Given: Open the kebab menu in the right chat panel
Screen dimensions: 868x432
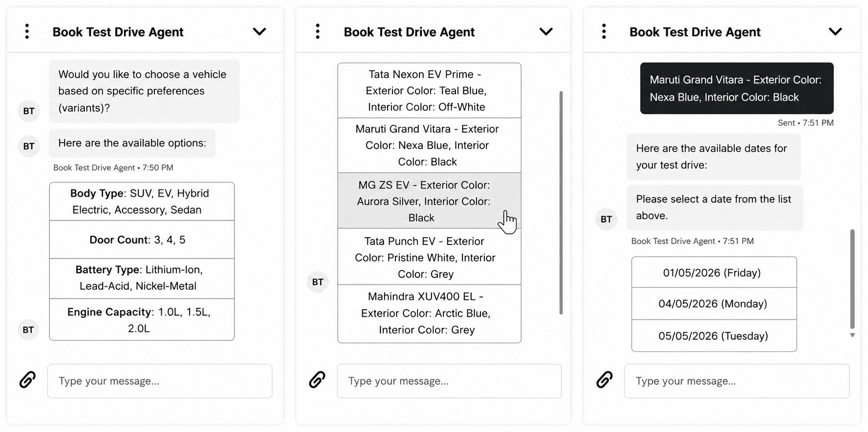Looking at the screenshot, I should pyautogui.click(x=604, y=32).
